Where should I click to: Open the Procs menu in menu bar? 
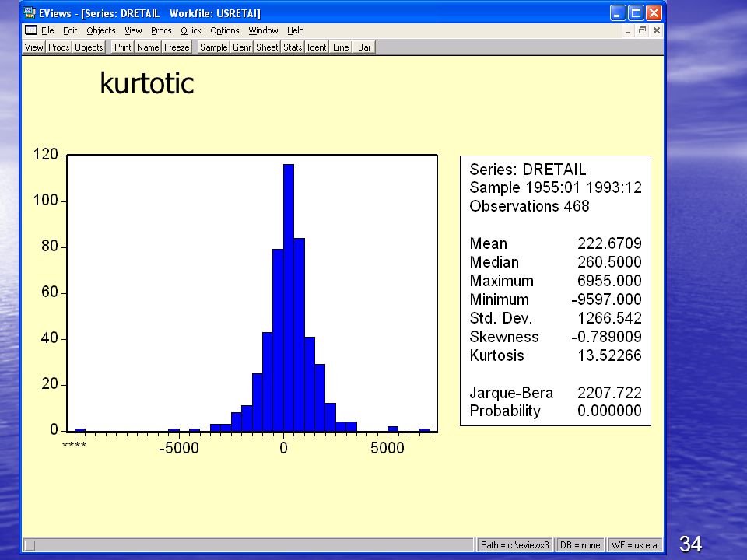pos(161,30)
